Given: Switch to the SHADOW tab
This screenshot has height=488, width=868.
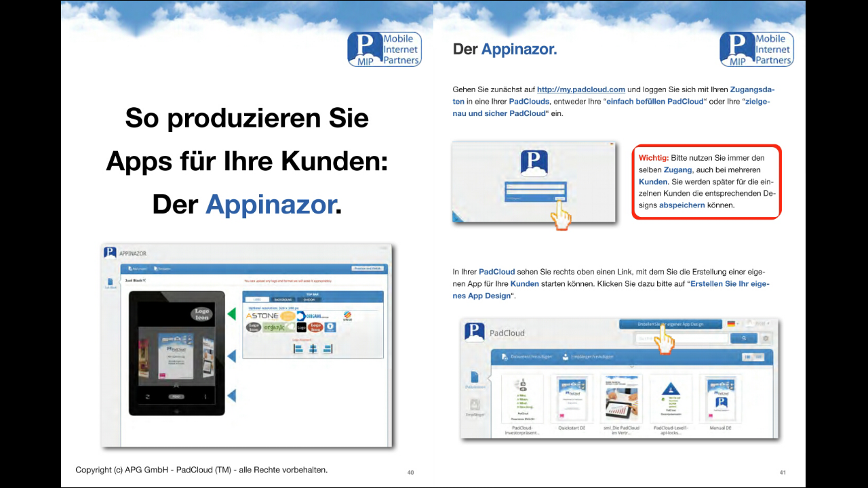Looking at the screenshot, I should (x=309, y=299).
